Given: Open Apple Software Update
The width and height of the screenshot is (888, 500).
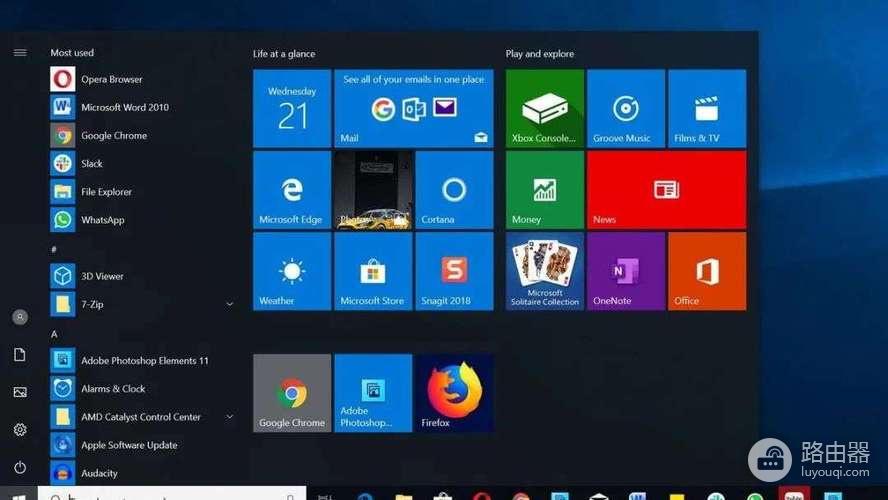Looking at the screenshot, I should [142, 445].
